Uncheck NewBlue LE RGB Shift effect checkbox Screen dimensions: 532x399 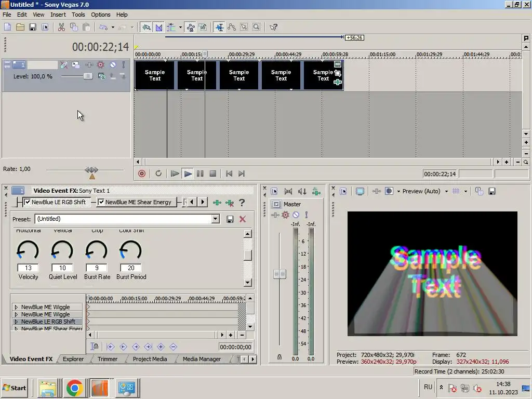click(28, 202)
